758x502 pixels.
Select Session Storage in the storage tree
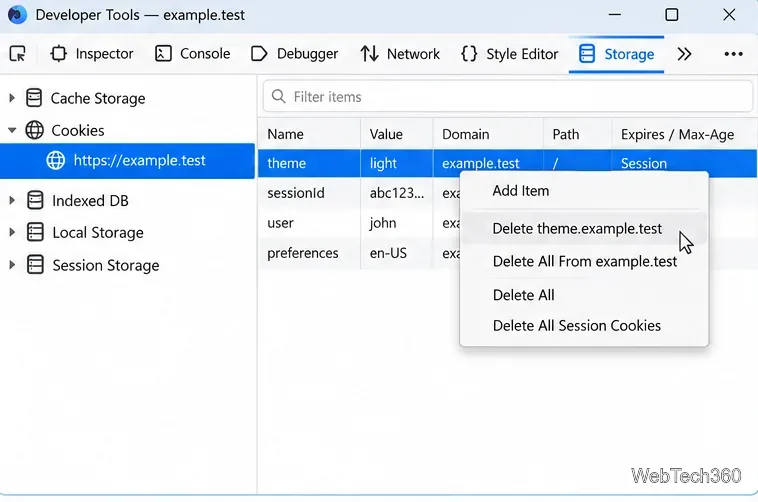(x=105, y=265)
